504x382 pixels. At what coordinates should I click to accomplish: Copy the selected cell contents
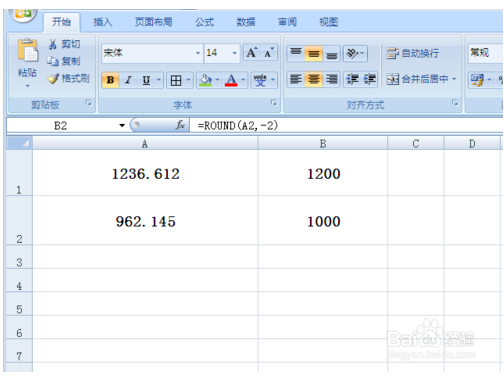click(64, 61)
